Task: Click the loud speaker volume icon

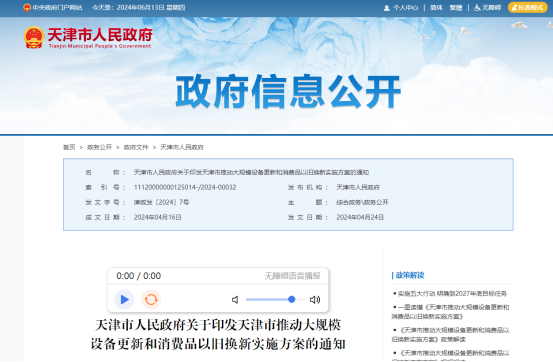Action: pyautogui.click(x=315, y=300)
